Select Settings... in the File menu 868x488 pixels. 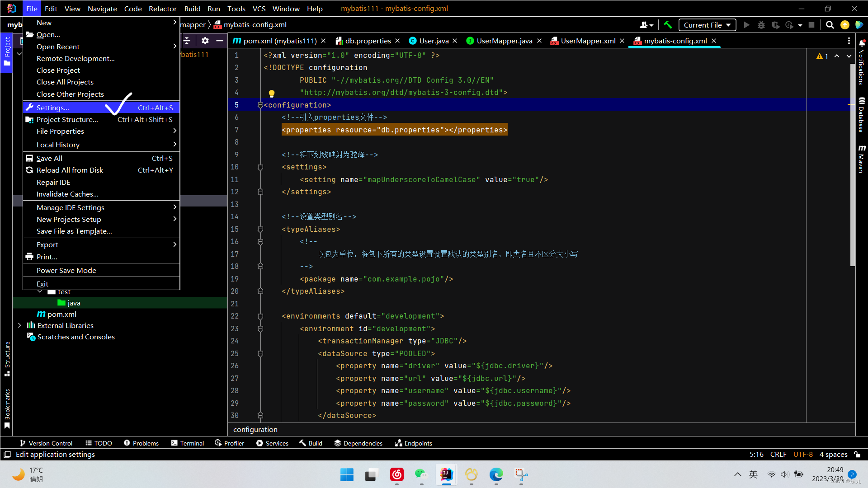pyautogui.click(x=53, y=108)
